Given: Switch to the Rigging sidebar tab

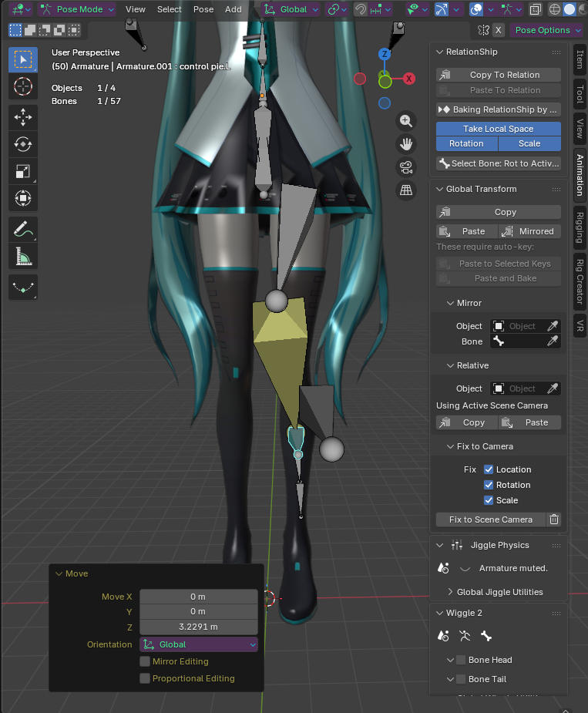Looking at the screenshot, I should [x=580, y=227].
